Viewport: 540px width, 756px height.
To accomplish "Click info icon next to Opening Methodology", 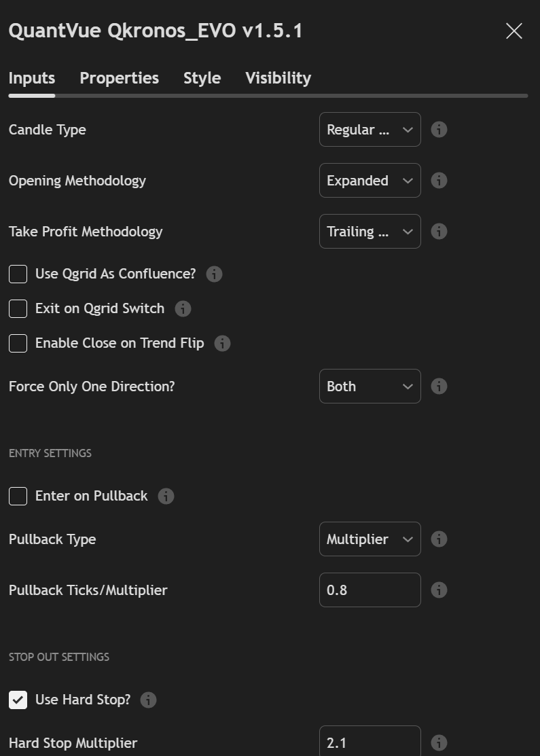I will coord(439,181).
